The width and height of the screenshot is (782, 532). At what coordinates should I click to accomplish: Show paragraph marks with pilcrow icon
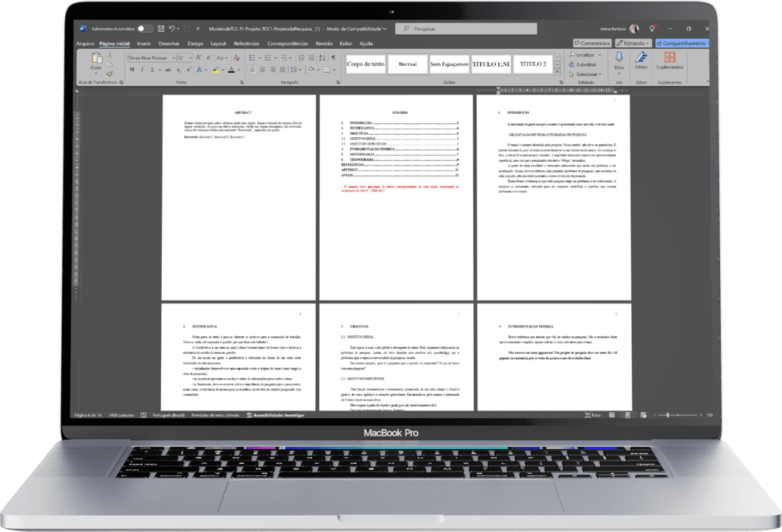[x=334, y=57]
